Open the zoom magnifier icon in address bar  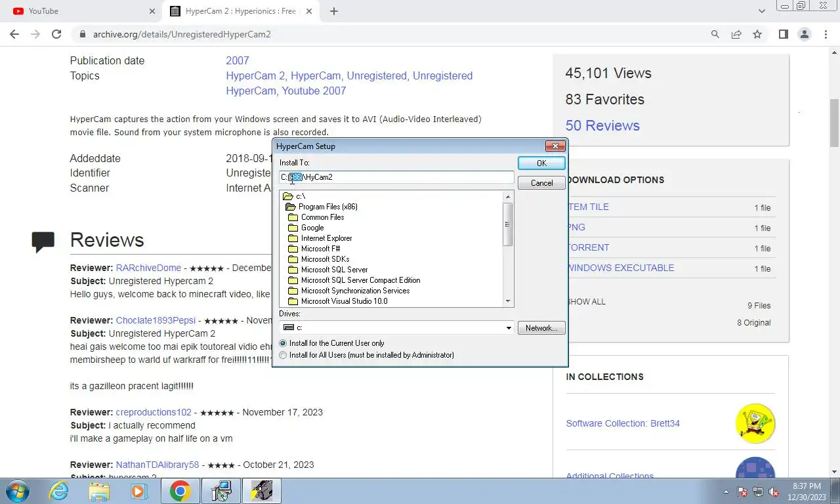click(715, 34)
